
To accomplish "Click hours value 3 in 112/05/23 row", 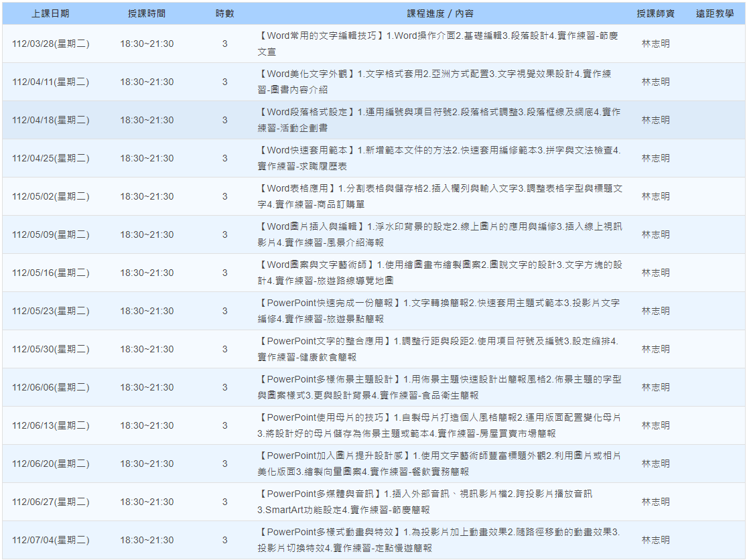I will [x=225, y=311].
